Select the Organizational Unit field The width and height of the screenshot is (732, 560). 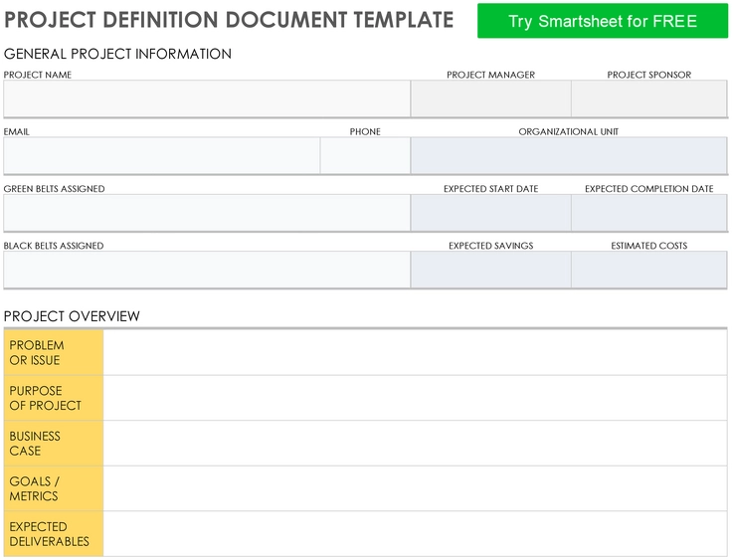pos(569,155)
